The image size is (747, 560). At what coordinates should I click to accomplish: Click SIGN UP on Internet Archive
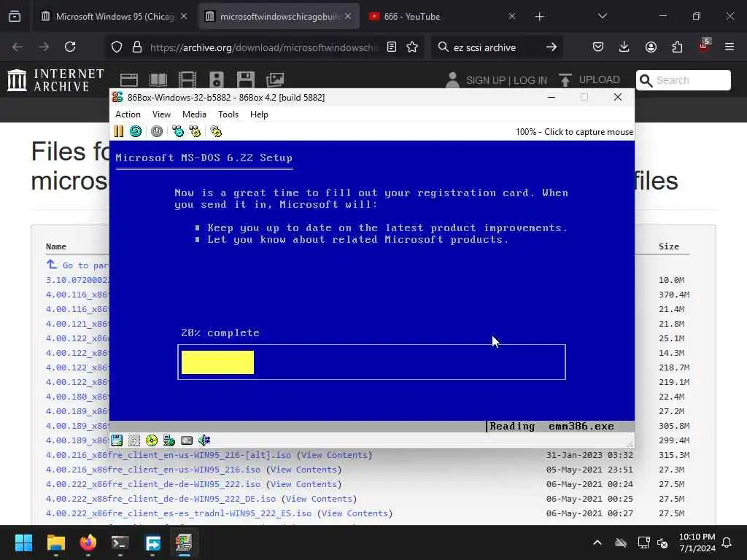[484, 80]
